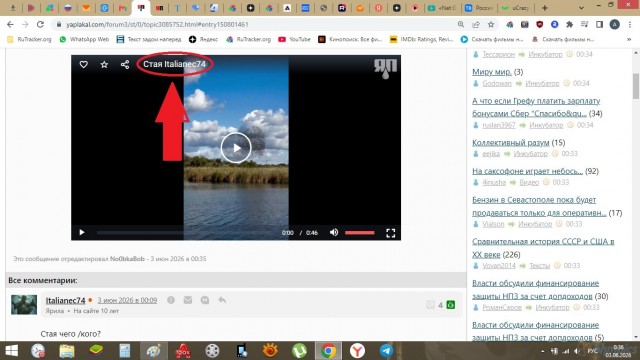Show hidden system tray icons chevron
Viewport: 640px width, 360px height.
(542, 351)
